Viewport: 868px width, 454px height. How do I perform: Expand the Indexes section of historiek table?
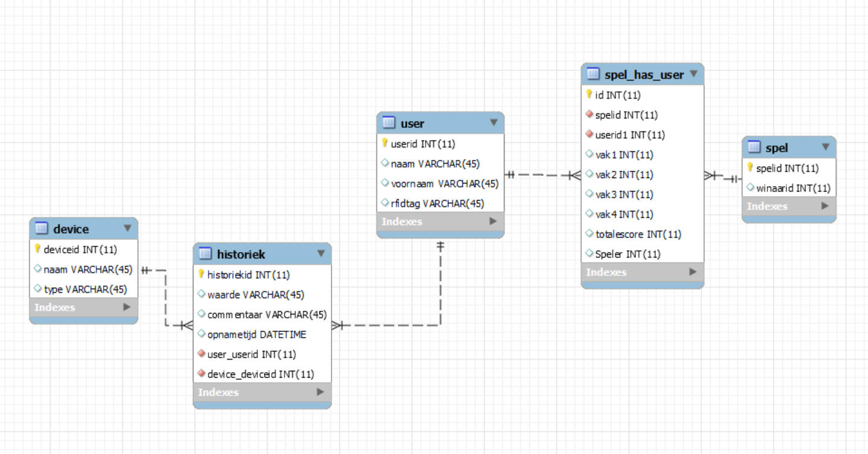pos(320,392)
